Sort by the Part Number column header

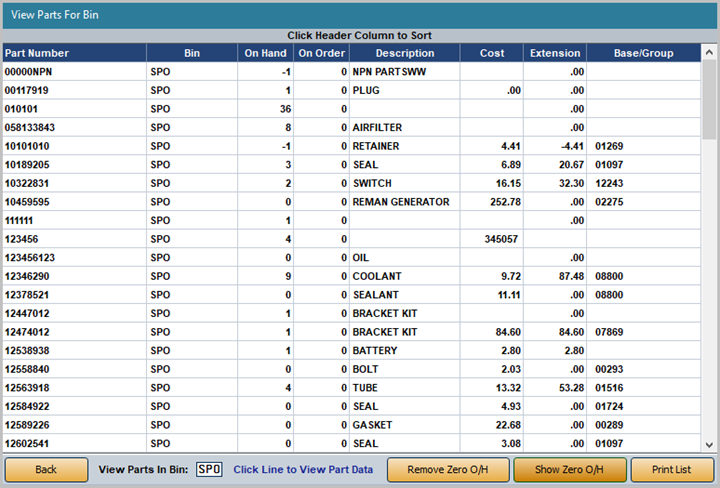point(74,53)
